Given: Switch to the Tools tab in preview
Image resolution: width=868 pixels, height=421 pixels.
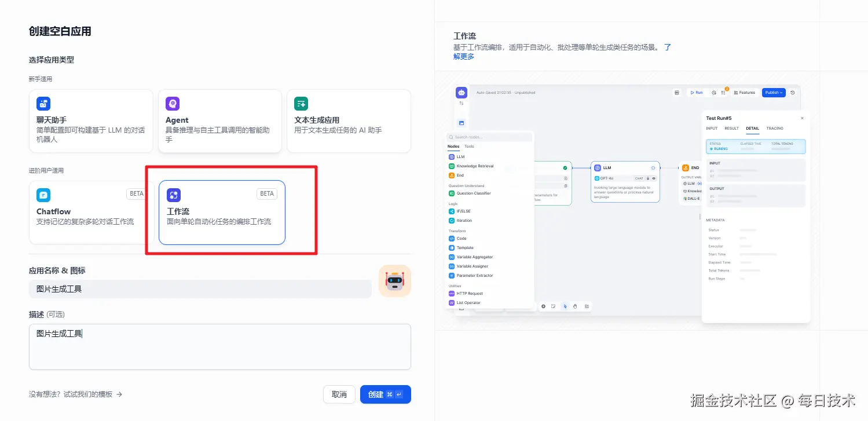Looking at the screenshot, I should (469, 147).
